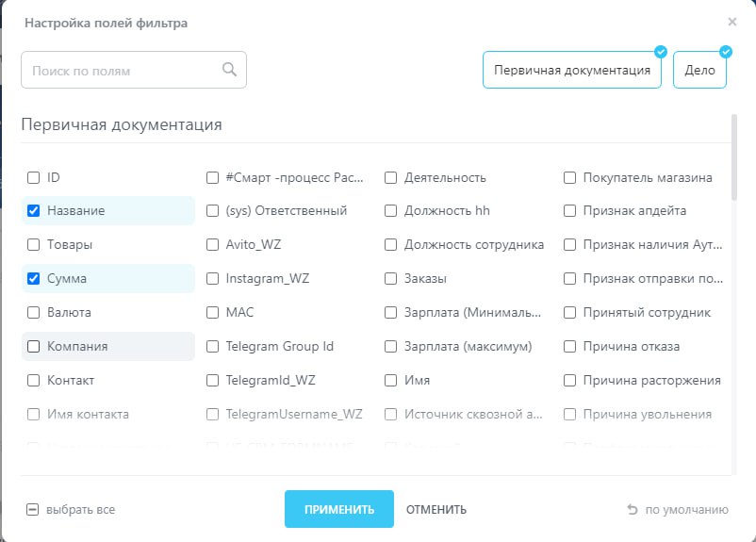The height and width of the screenshot is (542, 756).
Task: Tick the Заказы checkbox
Action: click(x=391, y=279)
